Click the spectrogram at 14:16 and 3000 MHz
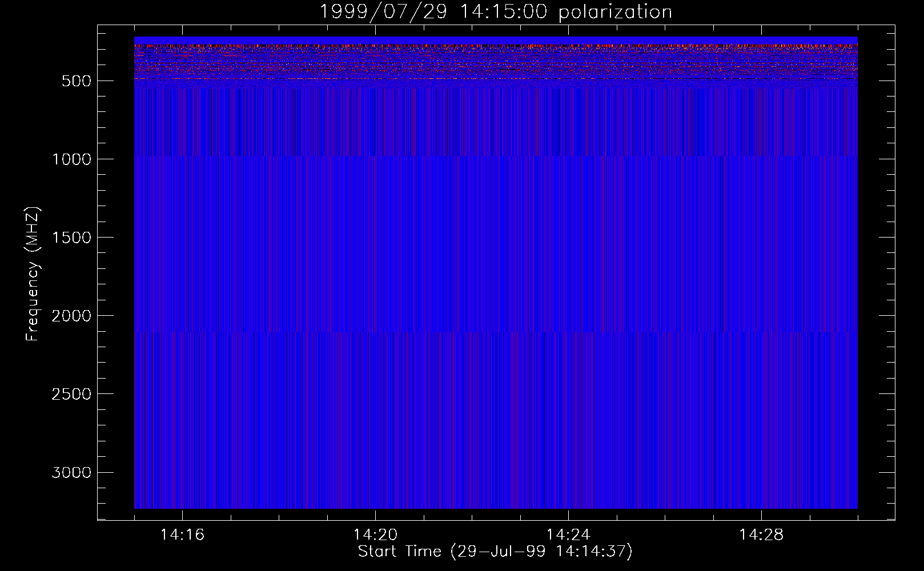This screenshot has height=571, width=924. coord(182,472)
